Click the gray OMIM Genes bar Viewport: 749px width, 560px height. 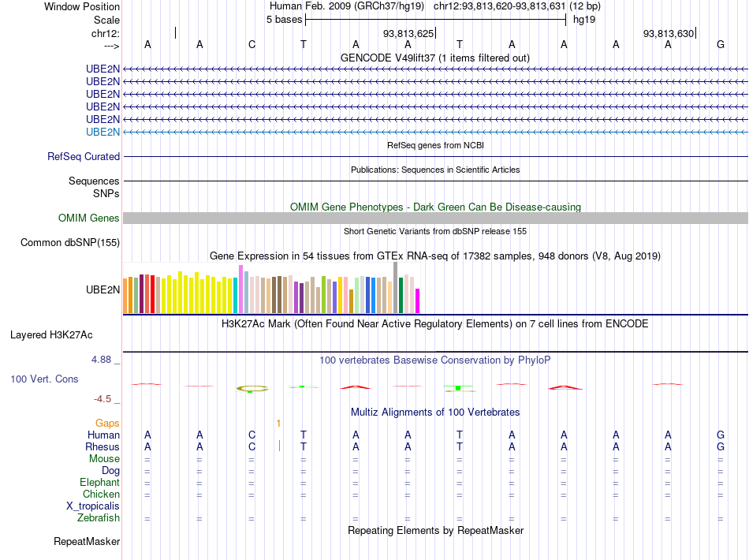coord(435,218)
